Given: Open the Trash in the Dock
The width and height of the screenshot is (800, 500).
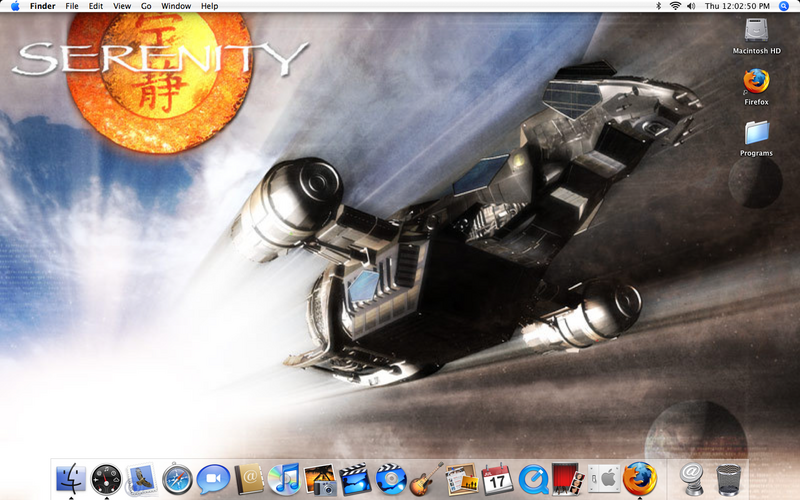Looking at the screenshot, I should pos(729,479).
